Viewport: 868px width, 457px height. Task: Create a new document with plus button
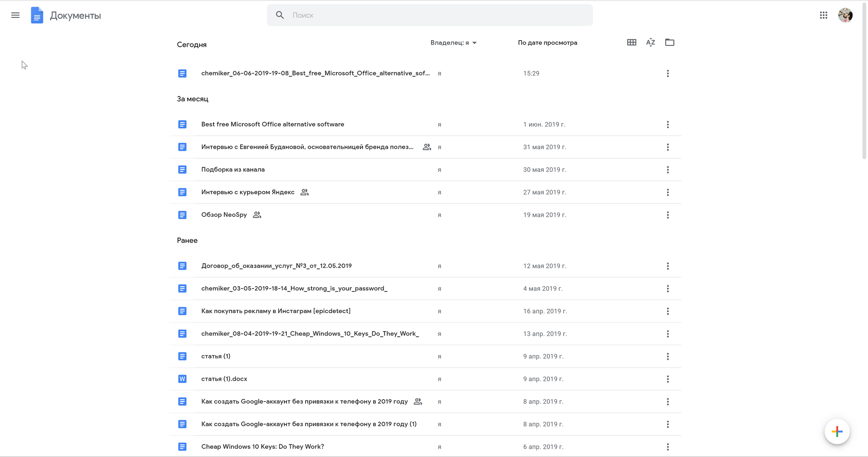pyautogui.click(x=837, y=431)
